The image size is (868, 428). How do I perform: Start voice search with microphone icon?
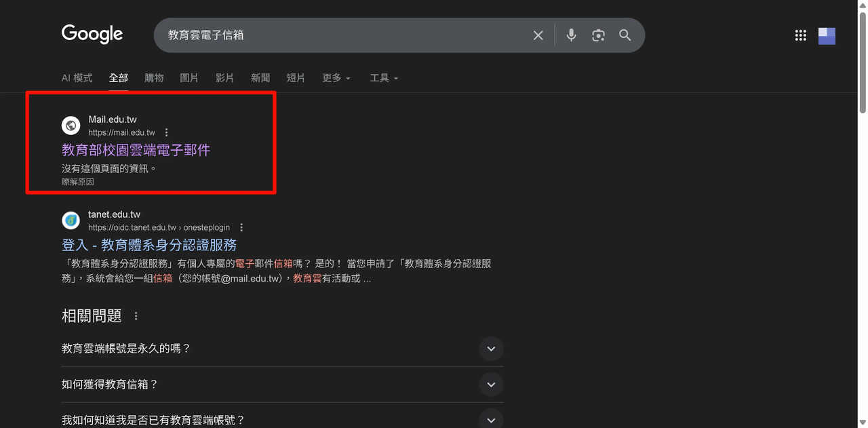(x=571, y=35)
